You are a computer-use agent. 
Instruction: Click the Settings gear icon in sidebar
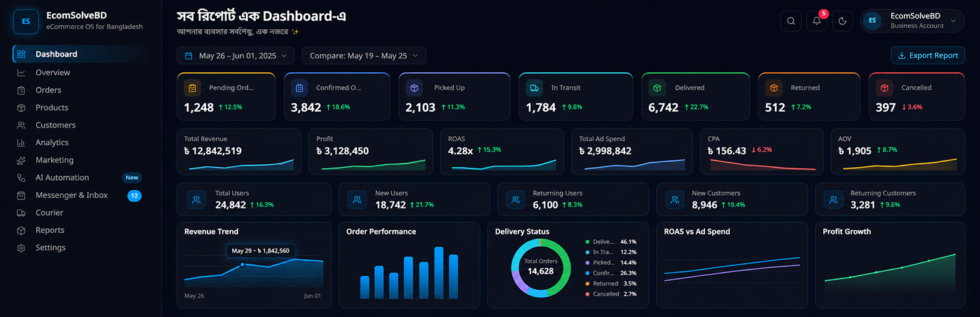[22, 248]
